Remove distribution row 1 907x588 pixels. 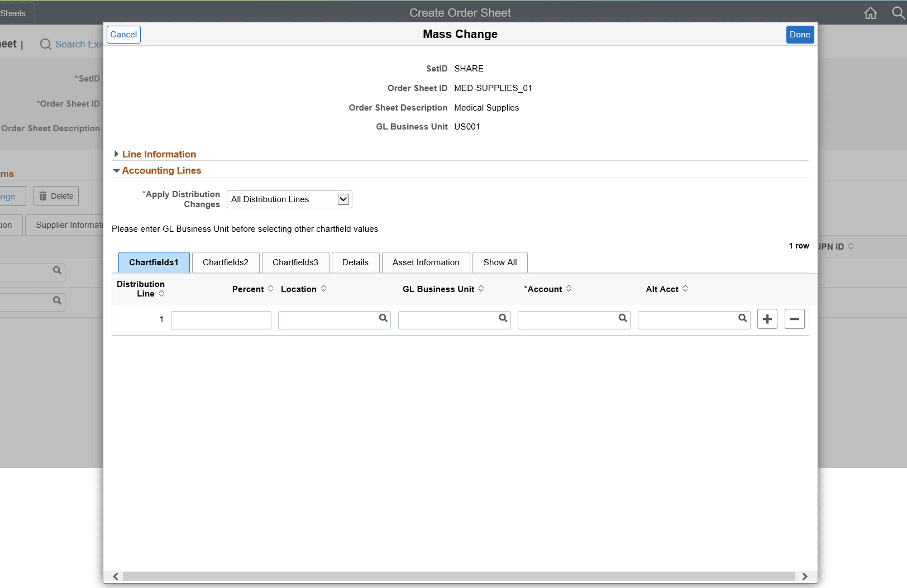point(795,319)
